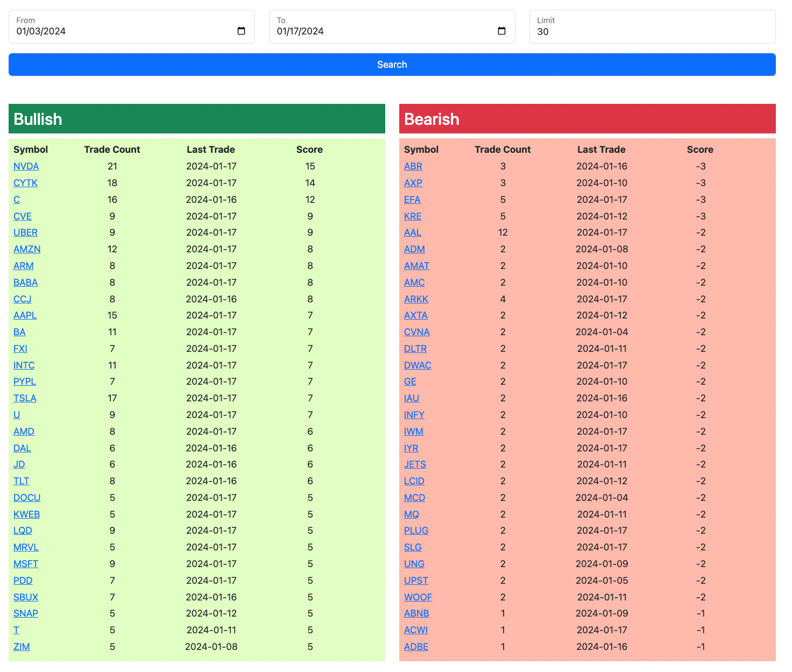Open the AAPL symbol link
The width and height of the screenshot is (792, 672).
click(25, 315)
